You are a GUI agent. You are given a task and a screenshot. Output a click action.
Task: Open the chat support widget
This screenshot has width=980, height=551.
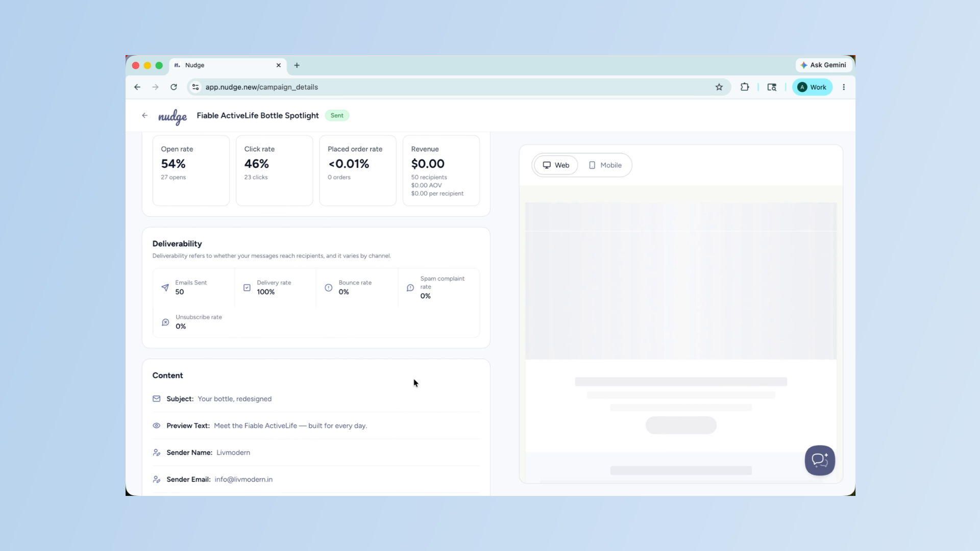820,460
